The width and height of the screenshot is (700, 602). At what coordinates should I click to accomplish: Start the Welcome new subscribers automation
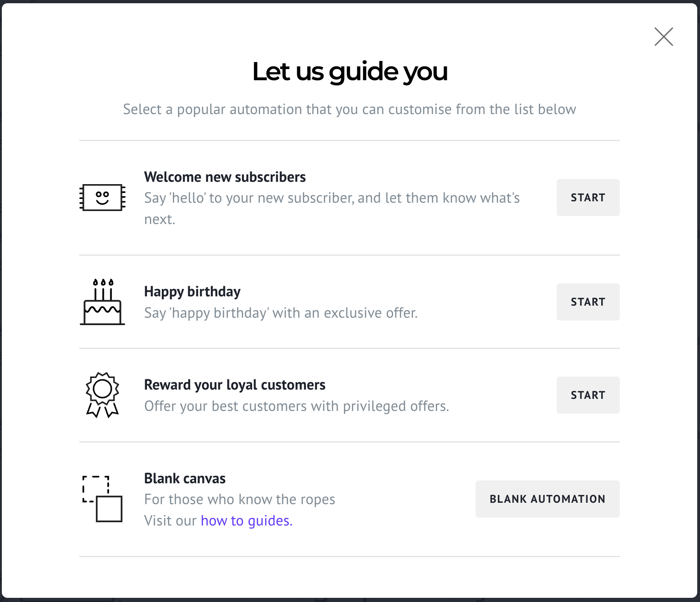click(x=588, y=198)
